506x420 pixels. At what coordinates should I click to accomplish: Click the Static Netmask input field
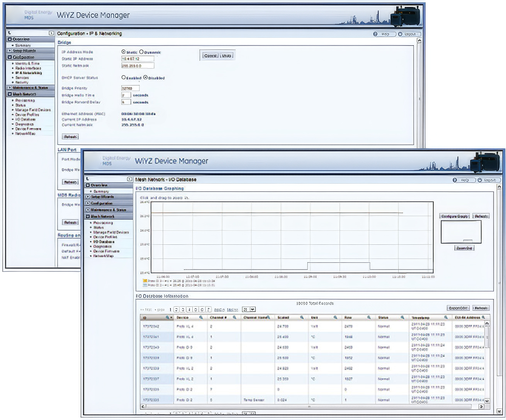coord(138,66)
